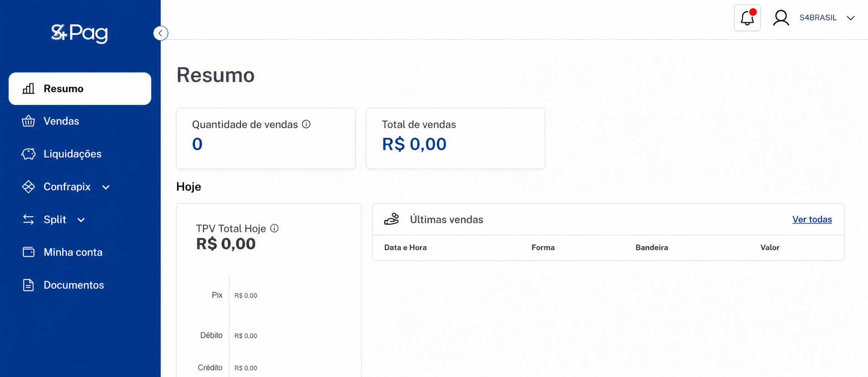Click the Pix chart label
The width and height of the screenshot is (868, 377).
coord(217,295)
